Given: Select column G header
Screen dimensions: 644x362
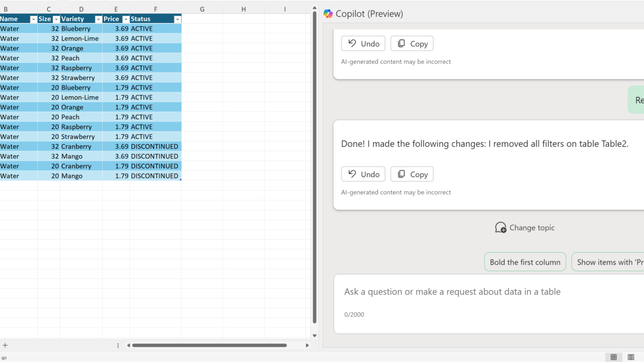Looking at the screenshot, I should pos(202,9).
